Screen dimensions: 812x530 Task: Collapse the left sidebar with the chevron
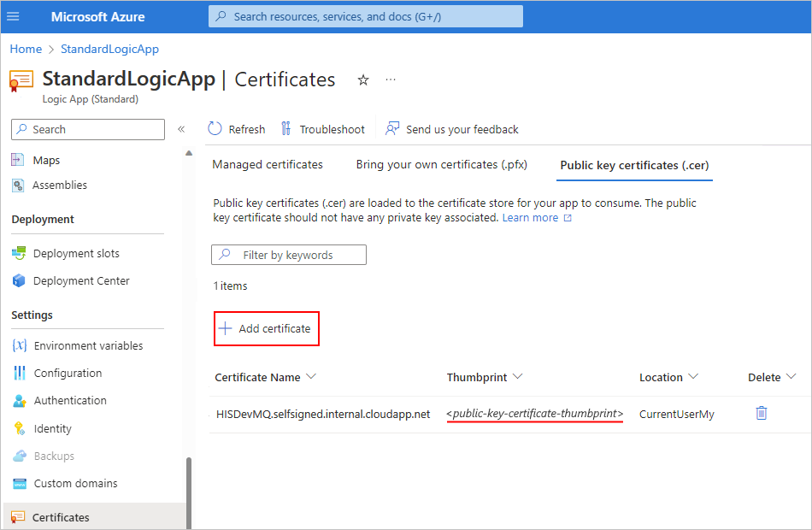click(181, 129)
